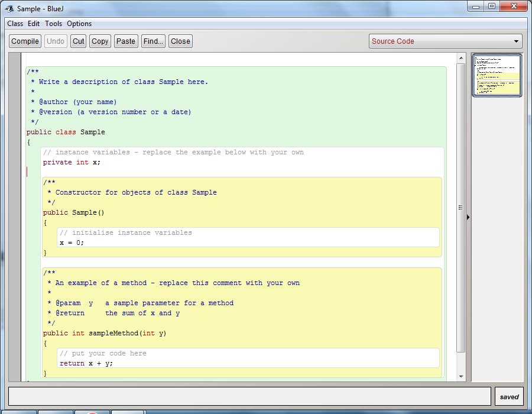The width and height of the screenshot is (532, 414).
Task: Open the Options menu
Action: [x=79, y=24]
